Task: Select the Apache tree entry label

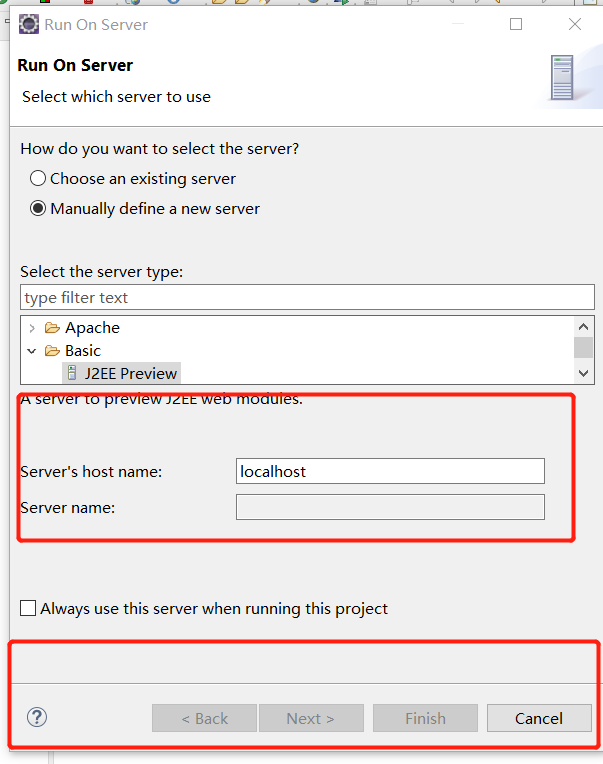Action: pos(93,328)
